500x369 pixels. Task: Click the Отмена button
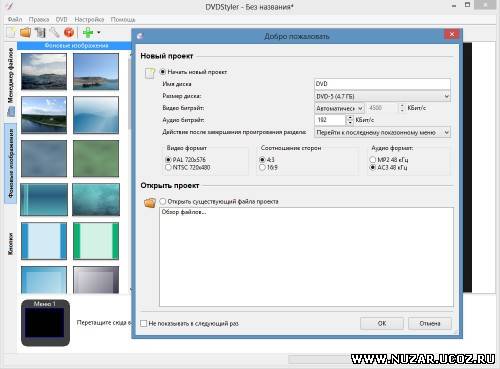pos(430,323)
